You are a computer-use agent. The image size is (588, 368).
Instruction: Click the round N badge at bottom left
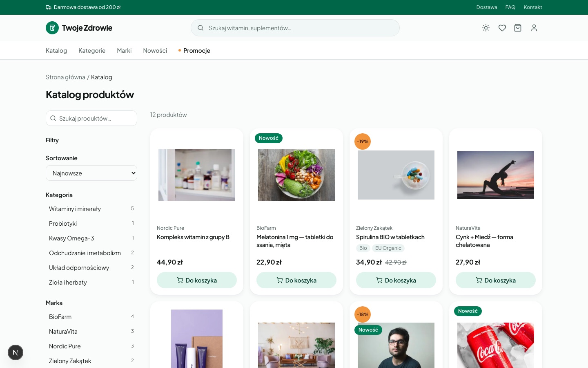(16, 352)
